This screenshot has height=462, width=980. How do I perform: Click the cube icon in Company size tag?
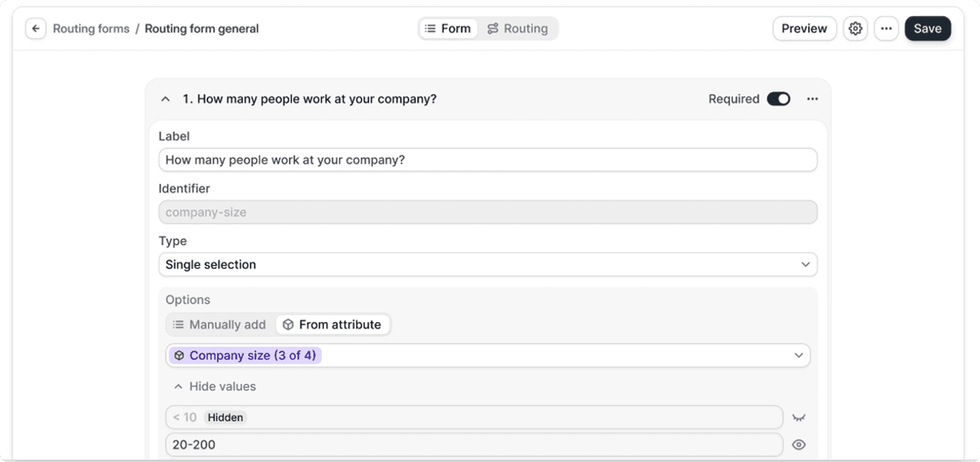pos(179,356)
